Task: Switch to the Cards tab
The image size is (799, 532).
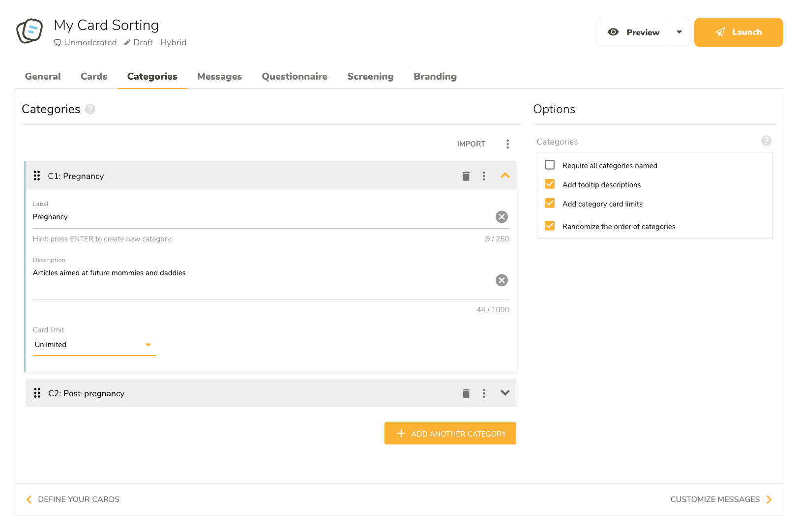Action: [x=94, y=77]
